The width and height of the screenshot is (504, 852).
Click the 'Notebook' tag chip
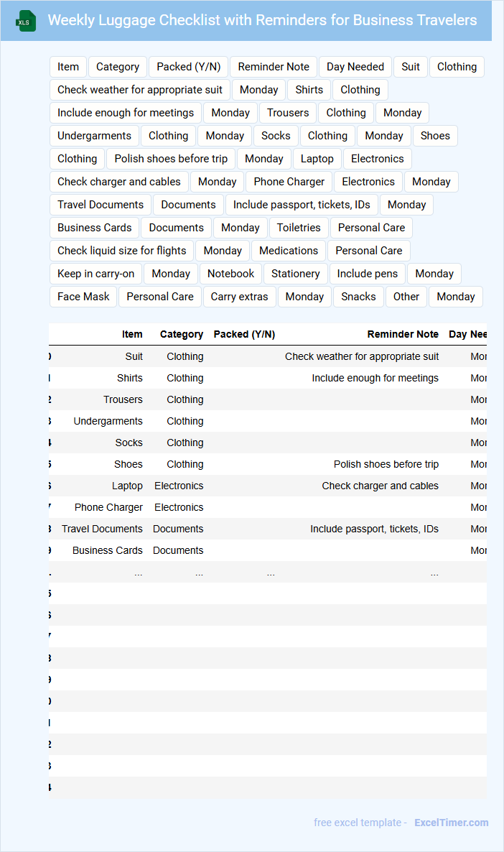point(230,274)
